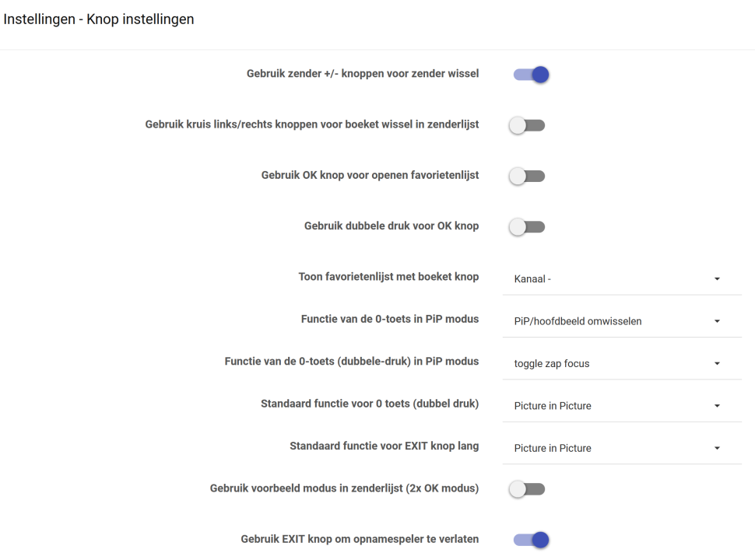Click label 'Standaard functie voor EXIT knop lang'
Viewport: 755px width, 560px height.
tap(384, 446)
